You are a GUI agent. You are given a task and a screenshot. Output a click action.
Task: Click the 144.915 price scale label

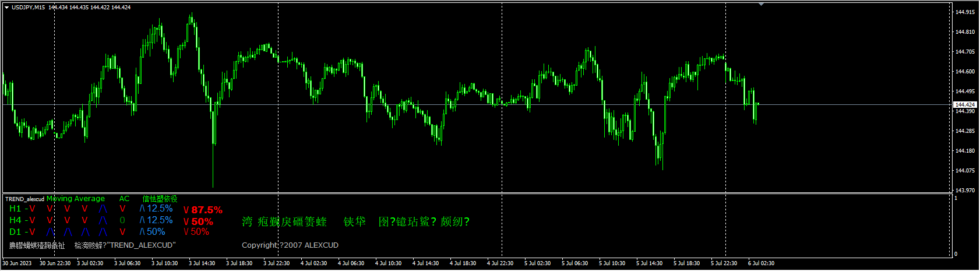tap(965, 12)
